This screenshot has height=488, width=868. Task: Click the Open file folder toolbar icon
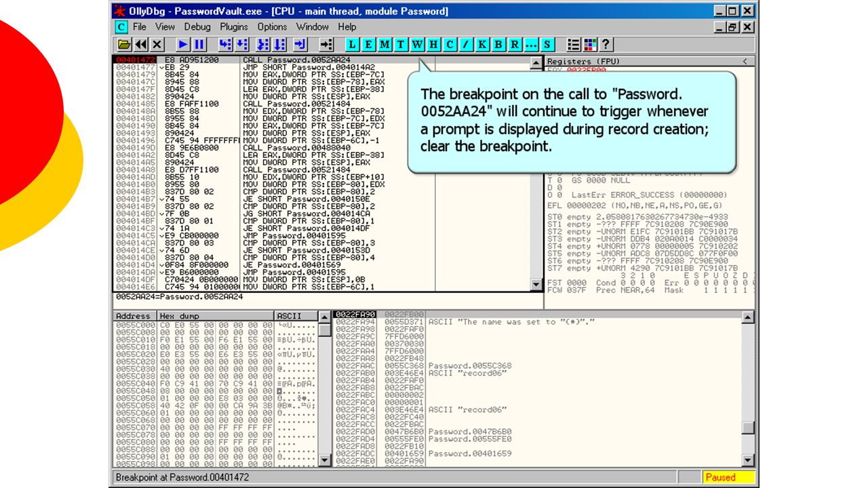(124, 45)
